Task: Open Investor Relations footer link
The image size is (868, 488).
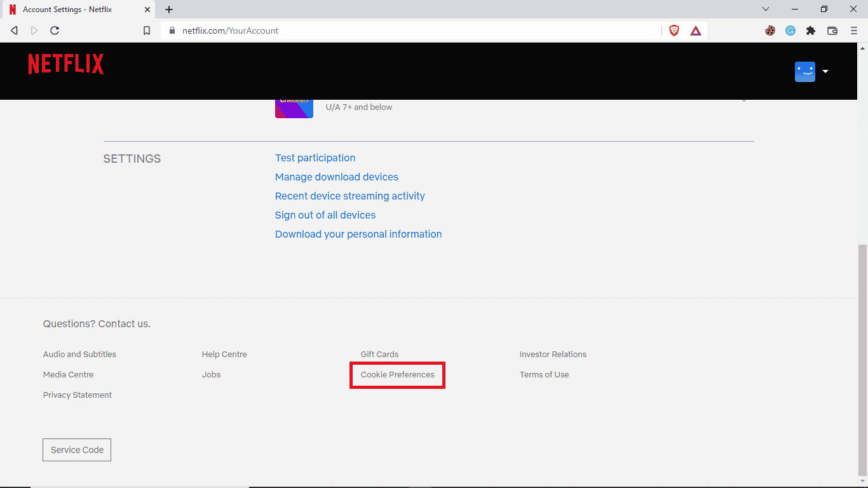Action: (x=553, y=354)
